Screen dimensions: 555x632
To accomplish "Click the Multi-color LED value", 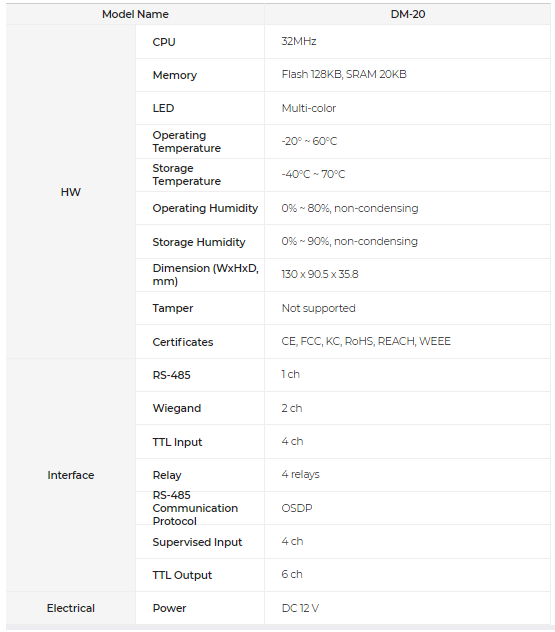I will point(308,108).
